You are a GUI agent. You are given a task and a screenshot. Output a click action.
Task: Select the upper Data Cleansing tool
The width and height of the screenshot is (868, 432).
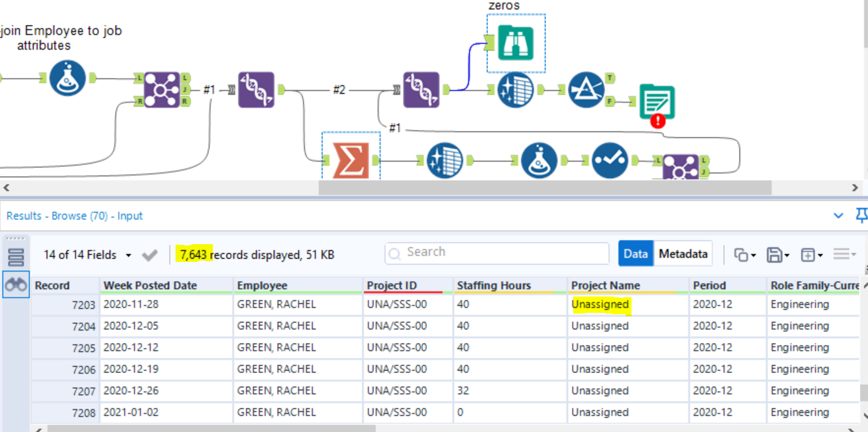pyautogui.click(x=515, y=90)
